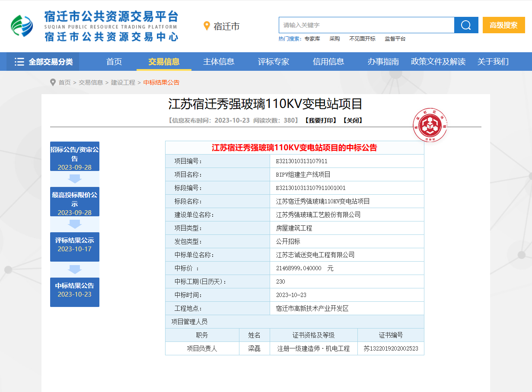Open 政策文件及解读 menu item
This screenshot has height=392, width=532.
[438, 62]
